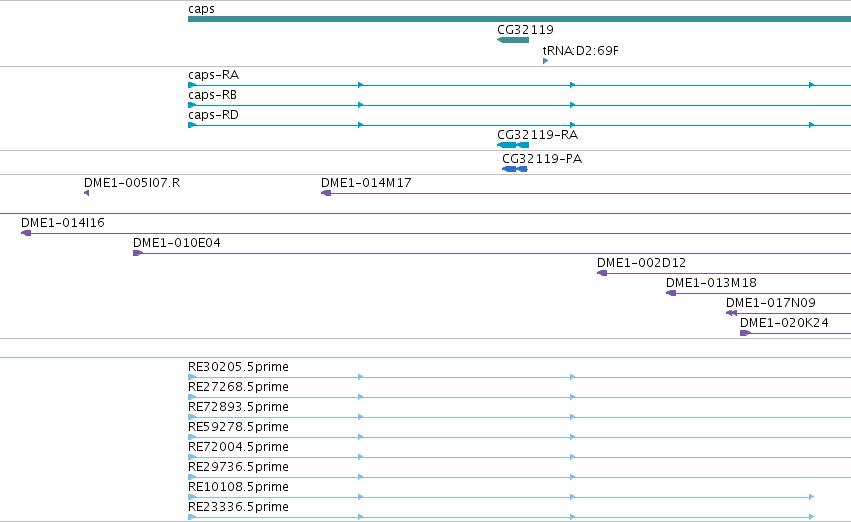This screenshot has height=522, width=851.
Task: Select the DME1-014I16 clone label
Action: (63, 223)
